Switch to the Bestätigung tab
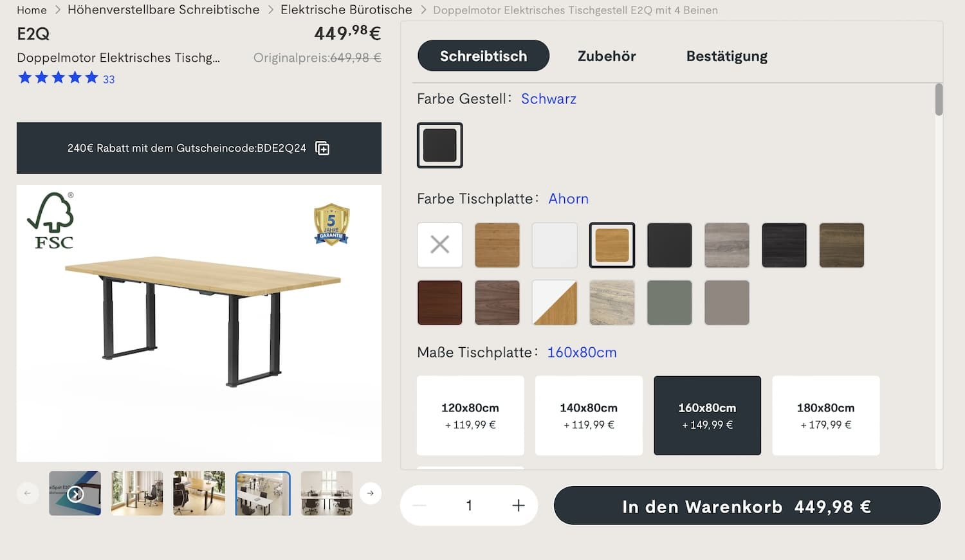The width and height of the screenshot is (965, 560). (x=727, y=56)
